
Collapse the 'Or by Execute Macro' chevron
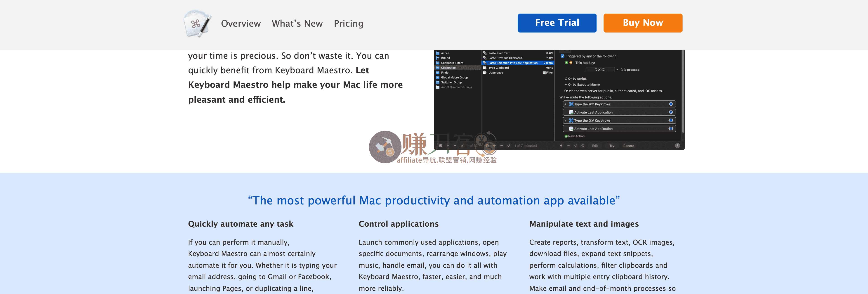[566, 85]
